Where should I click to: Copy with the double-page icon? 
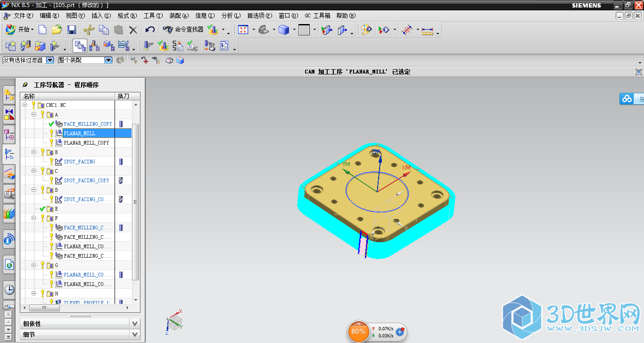tap(104, 30)
